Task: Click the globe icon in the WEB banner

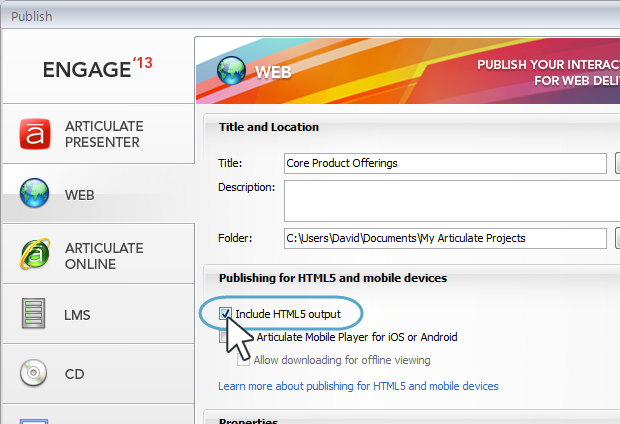Action: coord(231,70)
